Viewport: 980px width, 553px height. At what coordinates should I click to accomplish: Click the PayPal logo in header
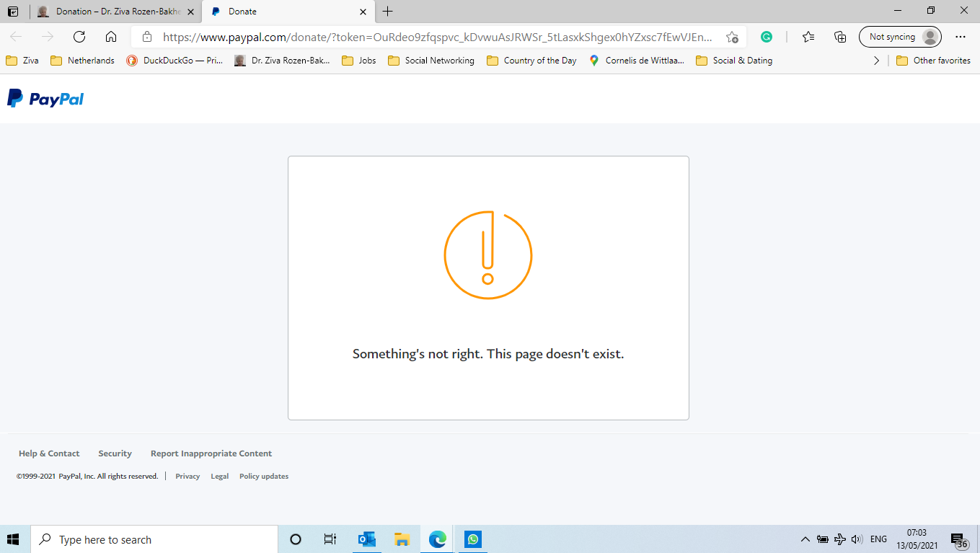tap(45, 99)
